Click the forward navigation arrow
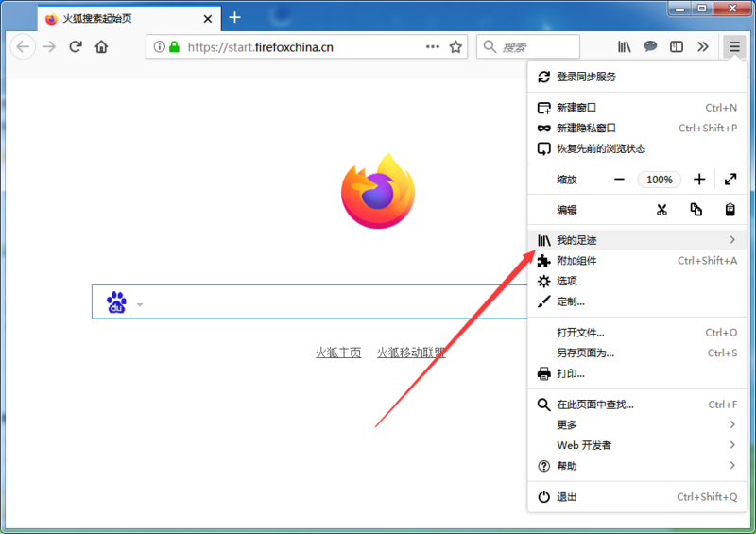The width and height of the screenshot is (756, 534). pyautogui.click(x=49, y=47)
